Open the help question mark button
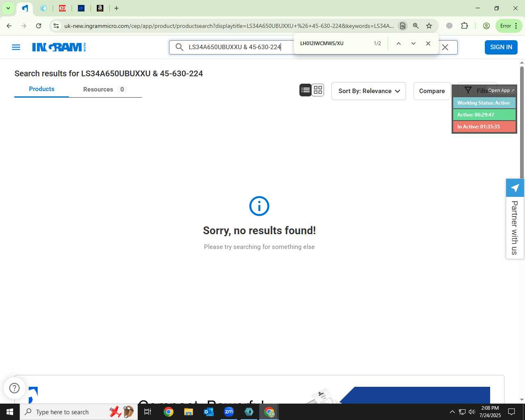 pyautogui.click(x=14, y=388)
